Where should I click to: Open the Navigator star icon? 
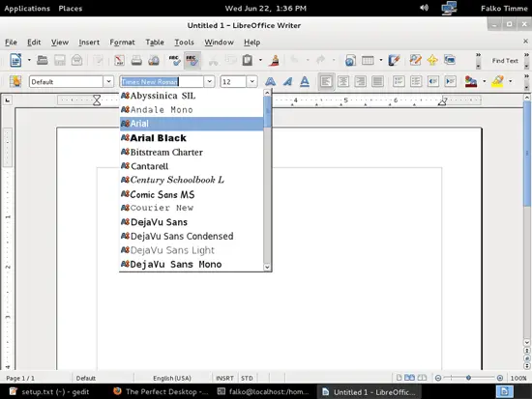(x=432, y=60)
